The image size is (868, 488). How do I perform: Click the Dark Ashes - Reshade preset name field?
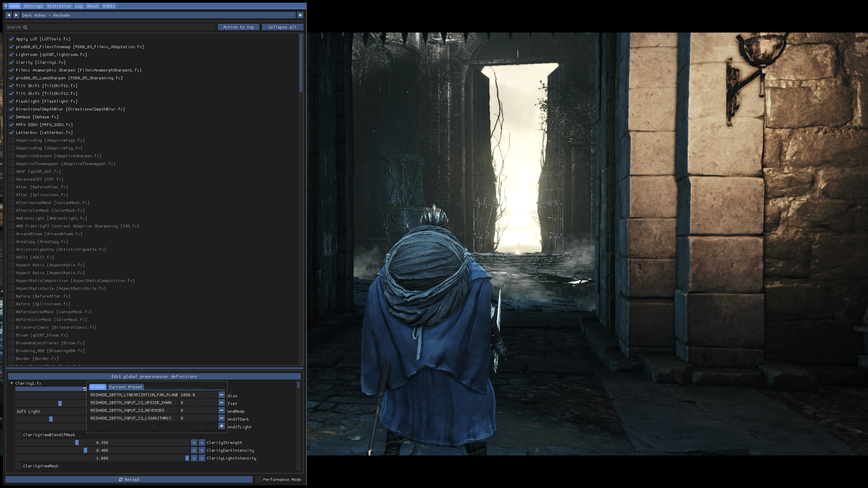point(158,15)
